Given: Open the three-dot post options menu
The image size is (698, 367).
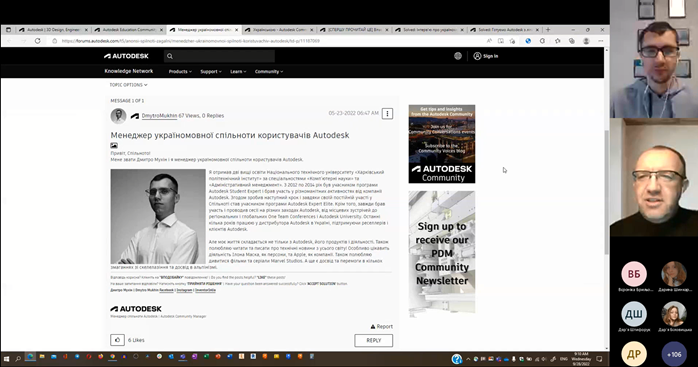Looking at the screenshot, I should (x=387, y=114).
